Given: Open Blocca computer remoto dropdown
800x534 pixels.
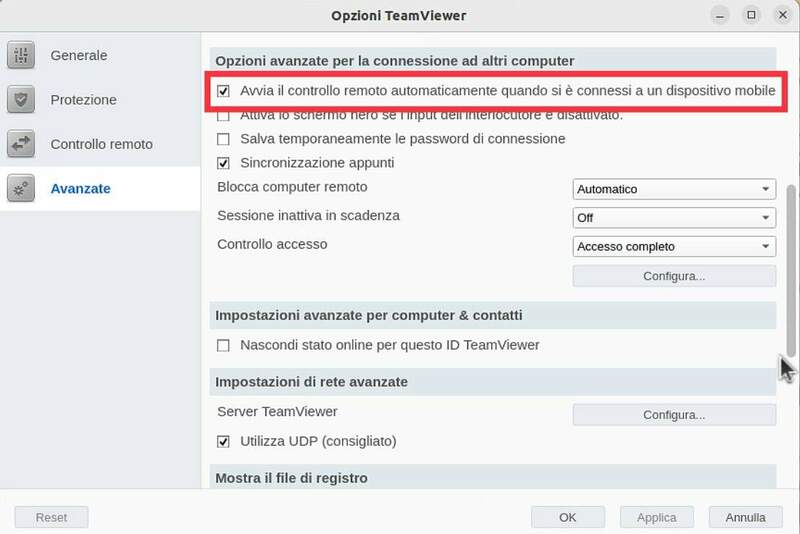Looking at the screenshot, I should click(675, 189).
